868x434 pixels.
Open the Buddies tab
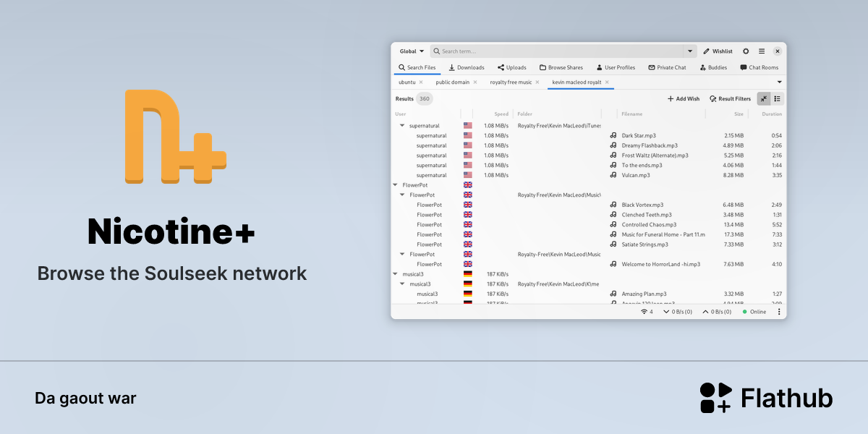(714, 67)
